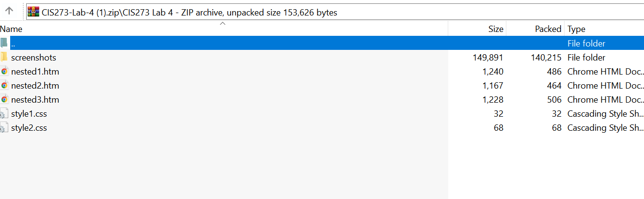Click the archive path address field

339,12
